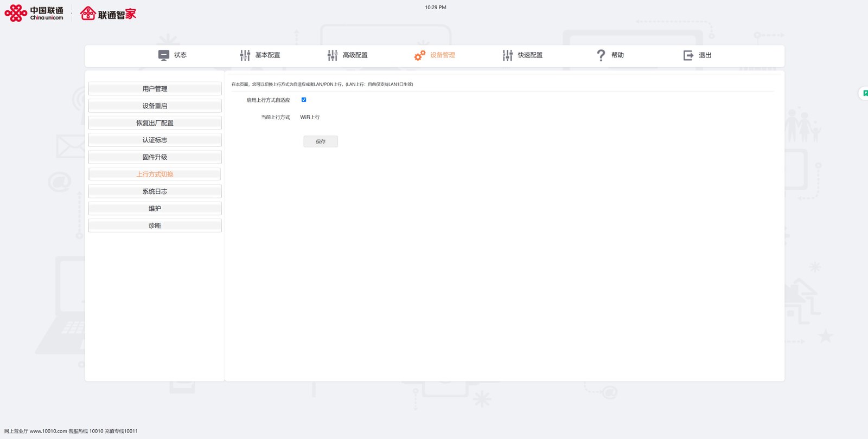Open 用户管理 in the sidebar
This screenshot has width=868, height=439.
pos(155,89)
